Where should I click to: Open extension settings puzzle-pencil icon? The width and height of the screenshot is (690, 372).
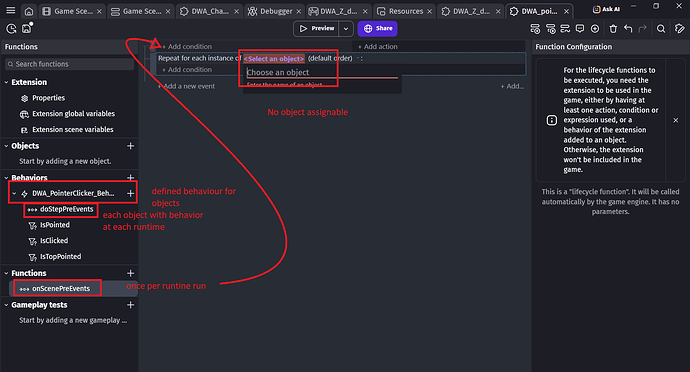pos(679,29)
